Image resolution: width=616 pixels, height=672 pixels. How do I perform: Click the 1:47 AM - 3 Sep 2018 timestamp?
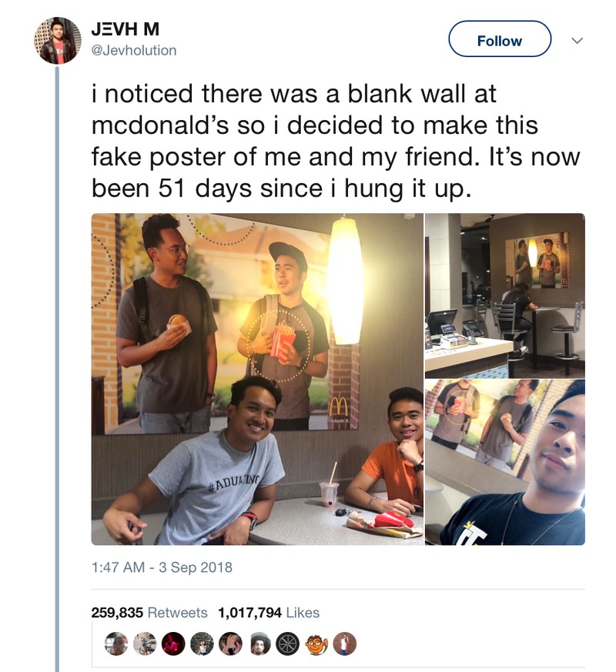[x=162, y=567]
